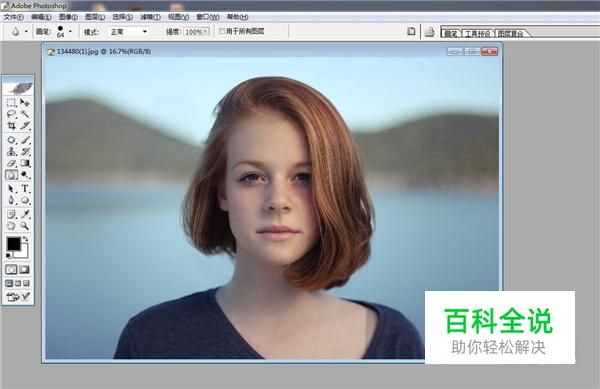Open the brush preset picker arrow
The width and height of the screenshot is (600, 389).
(70, 31)
